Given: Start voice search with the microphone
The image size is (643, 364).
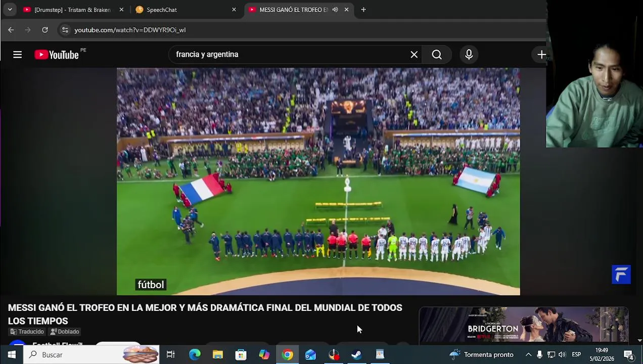Looking at the screenshot, I should click(469, 55).
